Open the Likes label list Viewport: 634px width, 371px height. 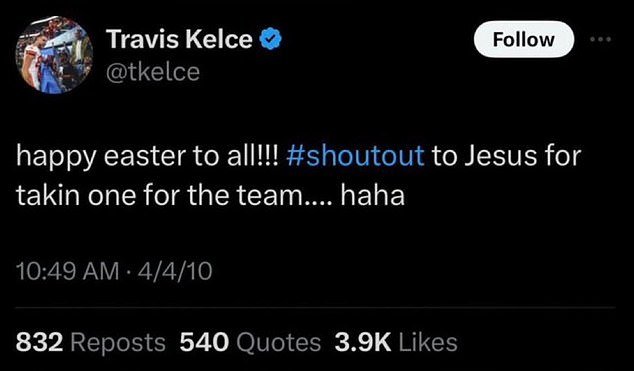(x=428, y=343)
